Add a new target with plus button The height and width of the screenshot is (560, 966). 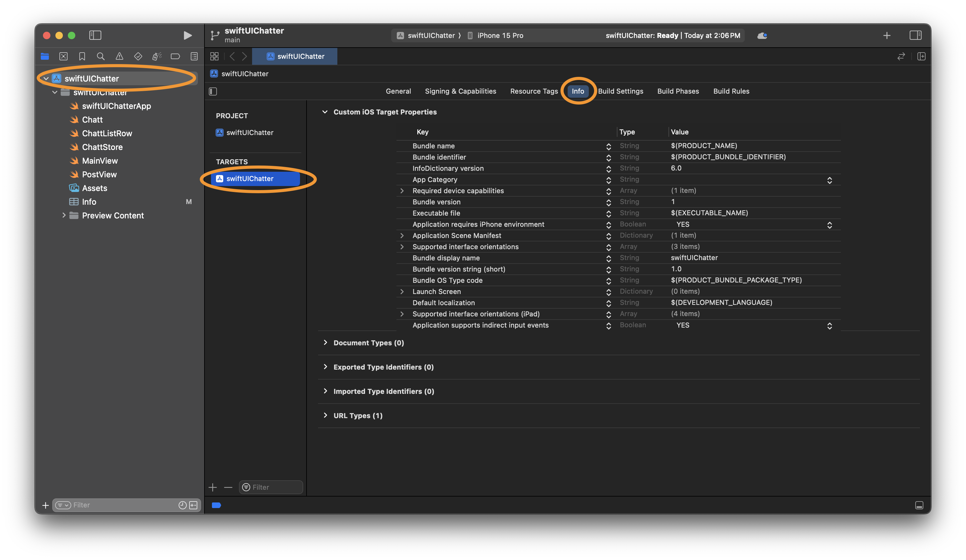(x=213, y=487)
